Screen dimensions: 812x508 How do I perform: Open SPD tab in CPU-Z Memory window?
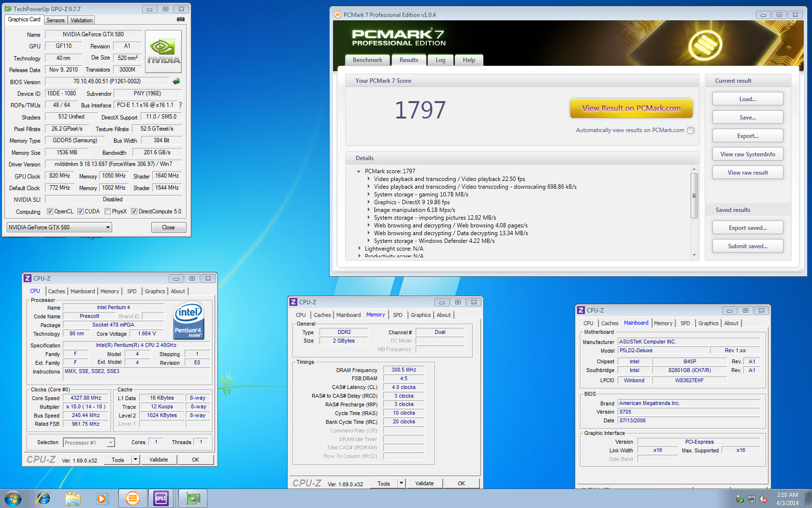[397, 315]
